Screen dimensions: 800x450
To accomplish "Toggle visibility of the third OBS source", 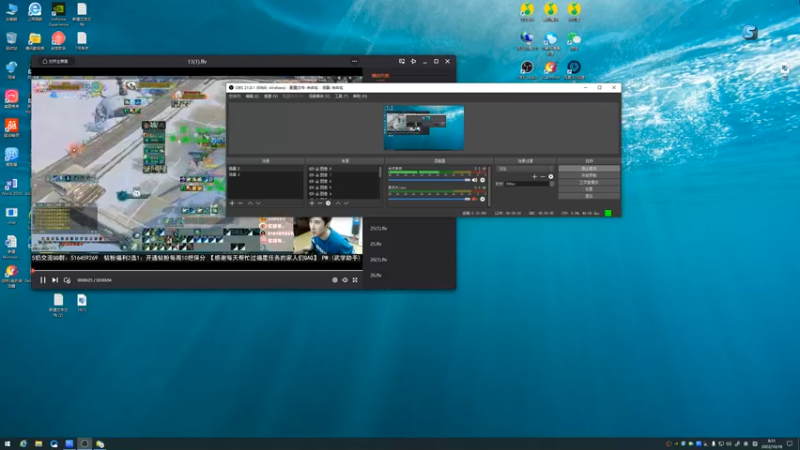I will pyautogui.click(x=311, y=181).
